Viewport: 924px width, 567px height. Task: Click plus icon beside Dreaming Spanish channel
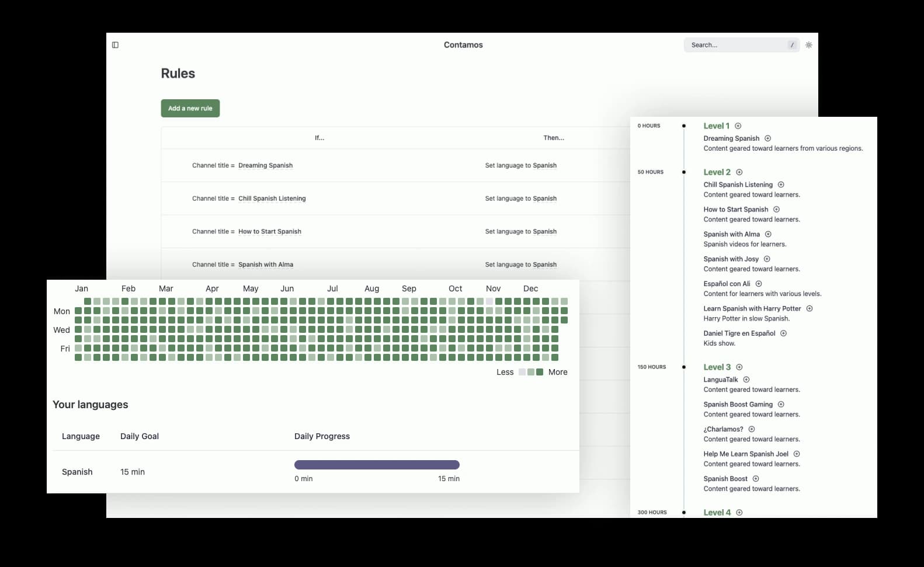(767, 138)
